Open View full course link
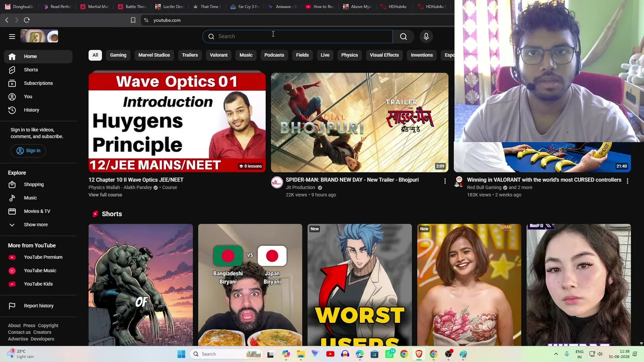Image resolution: width=644 pixels, height=362 pixels. coord(105,195)
